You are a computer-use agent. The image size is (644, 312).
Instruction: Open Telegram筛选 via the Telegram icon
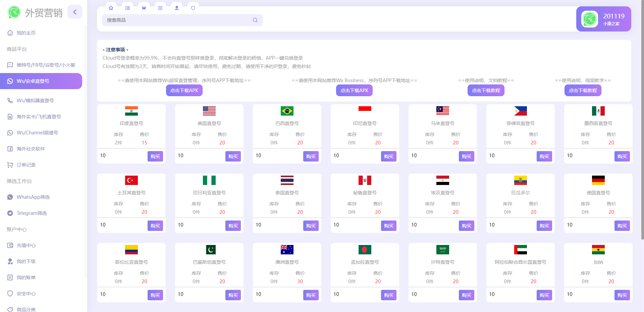point(10,213)
